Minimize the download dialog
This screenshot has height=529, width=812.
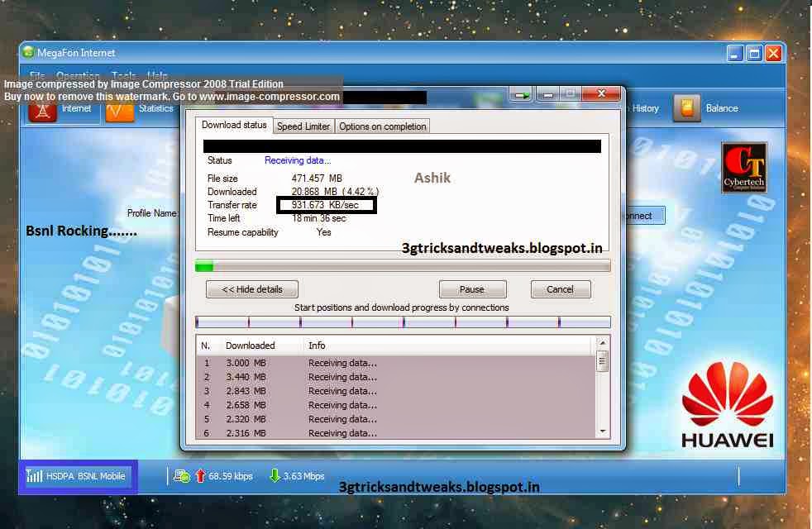pos(548,95)
